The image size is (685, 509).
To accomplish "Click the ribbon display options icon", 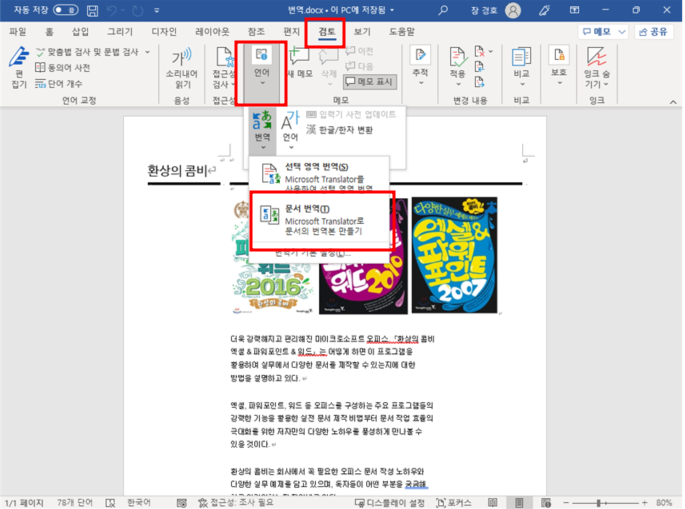I will point(574,10).
